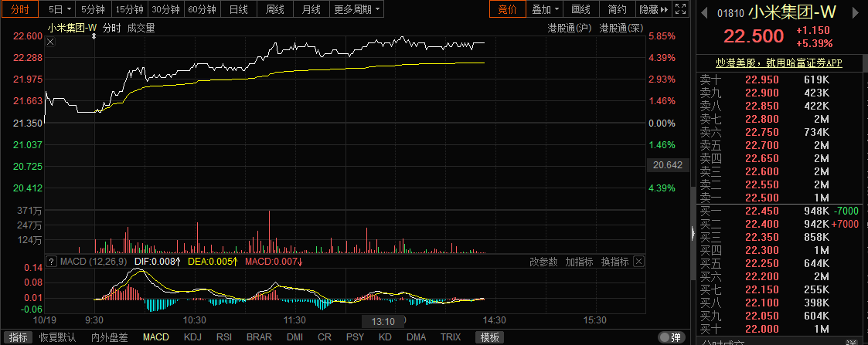
Task: Open the 模板 template button
Action: 490,337
